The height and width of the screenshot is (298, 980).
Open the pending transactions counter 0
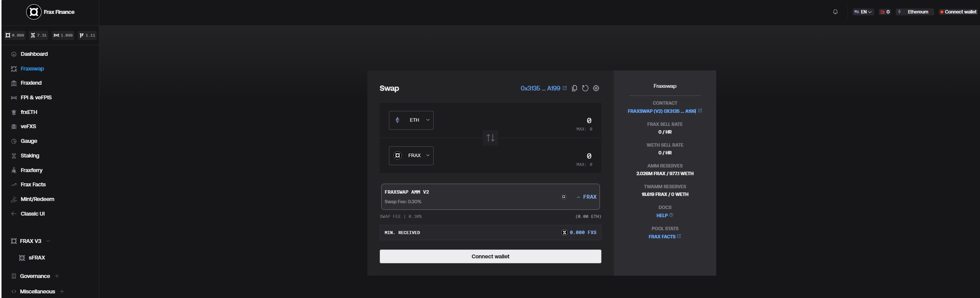point(885,12)
